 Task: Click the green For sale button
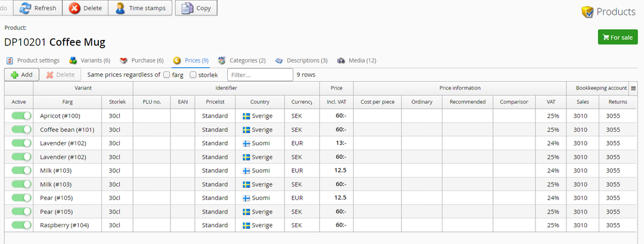pyautogui.click(x=618, y=37)
